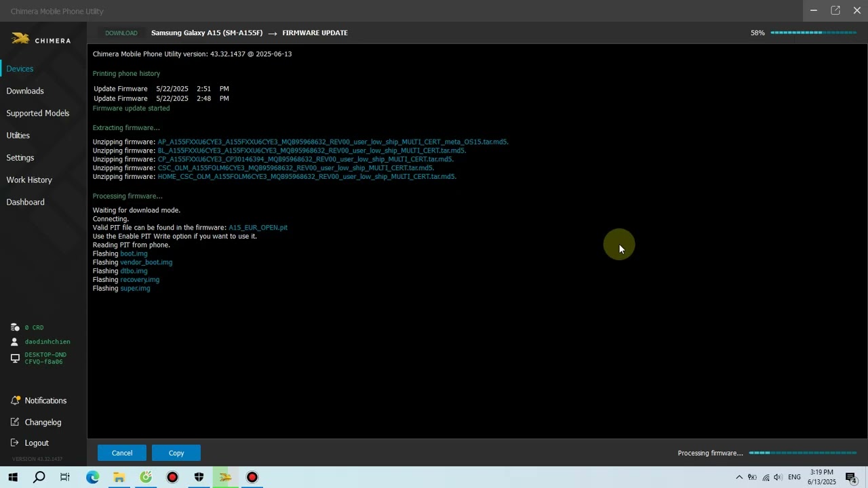Image resolution: width=868 pixels, height=488 pixels.
Task: Click the 'Reading PIT from phone.' log line
Action: (132, 245)
